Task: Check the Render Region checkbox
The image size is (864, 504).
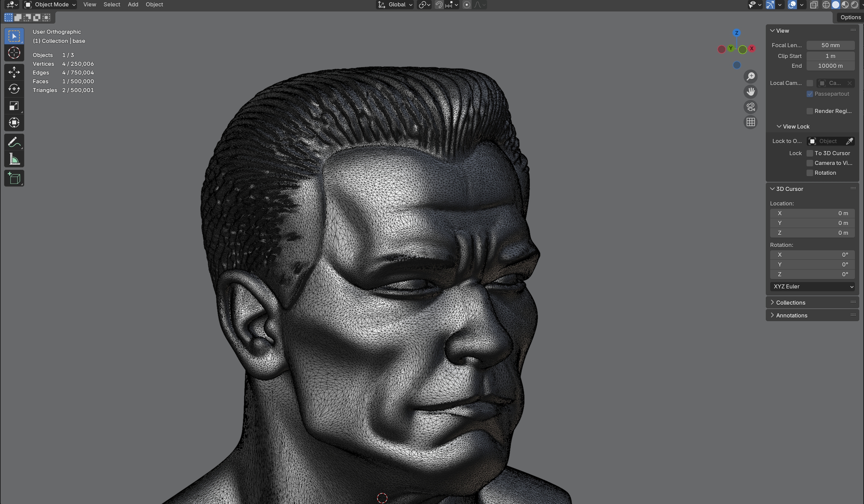Action: (809, 111)
